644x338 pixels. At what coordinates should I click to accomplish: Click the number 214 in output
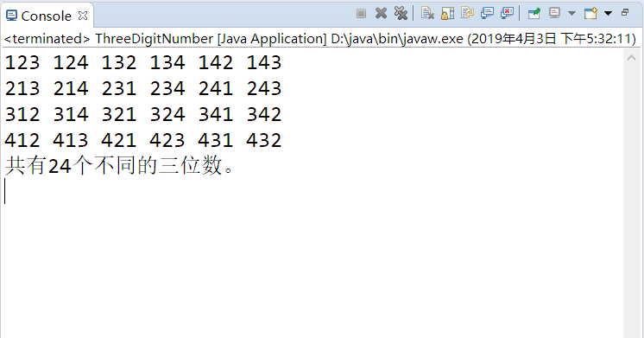pos(71,89)
